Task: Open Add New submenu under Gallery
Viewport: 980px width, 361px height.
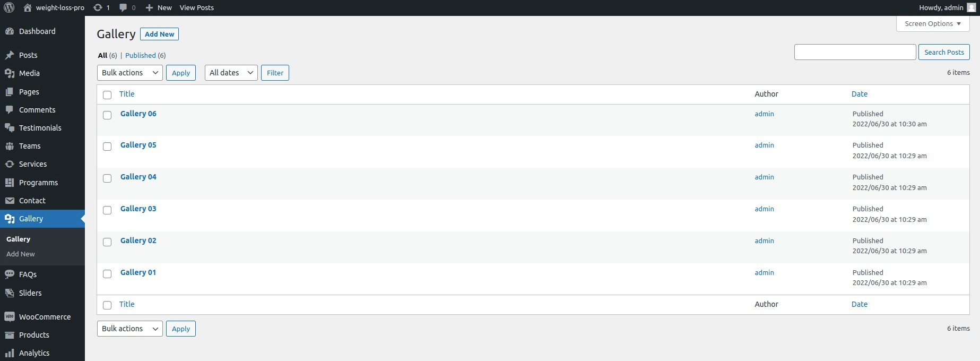Action: tap(21, 254)
